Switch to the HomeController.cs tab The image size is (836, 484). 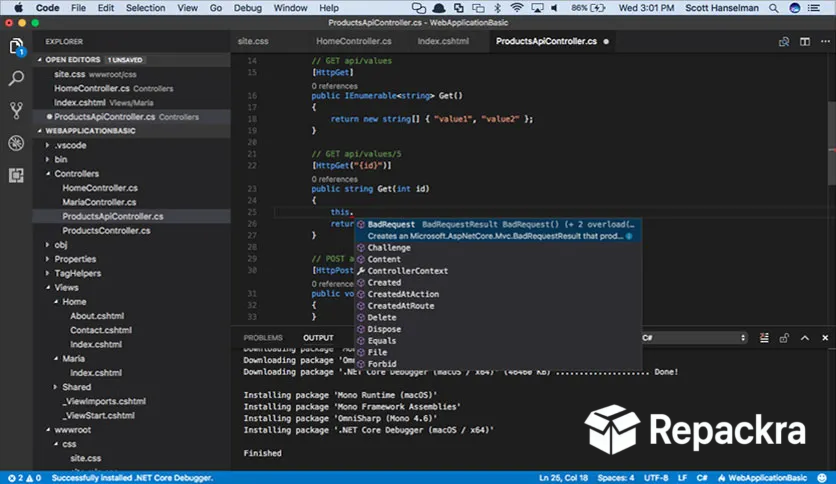click(353, 42)
